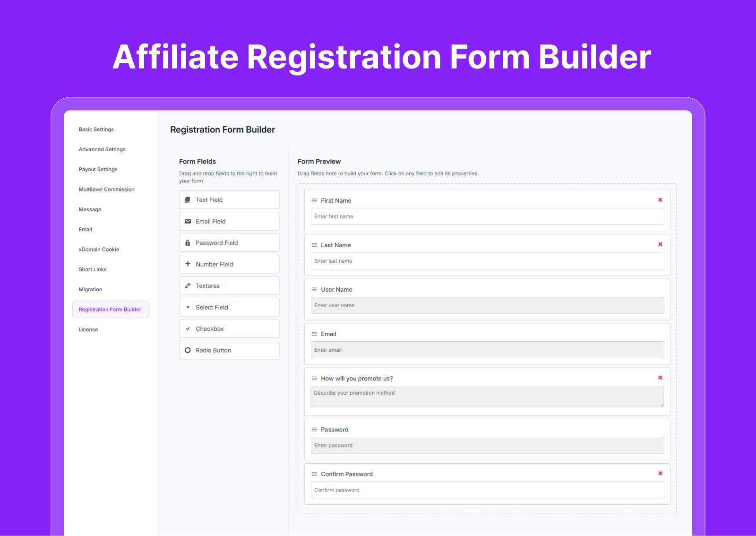This screenshot has width=756, height=536.
Task: Click the pencil icon on Textarea
Action: coord(188,286)
